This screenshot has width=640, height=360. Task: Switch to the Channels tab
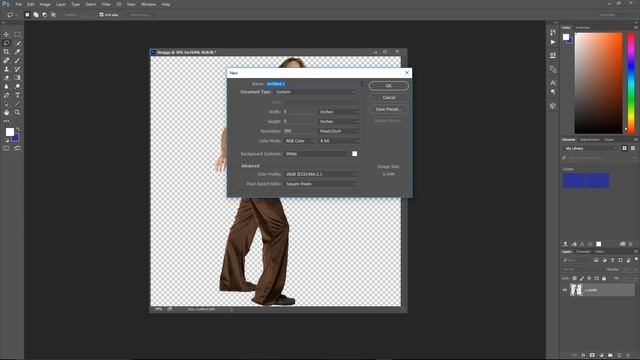point(583,252)
